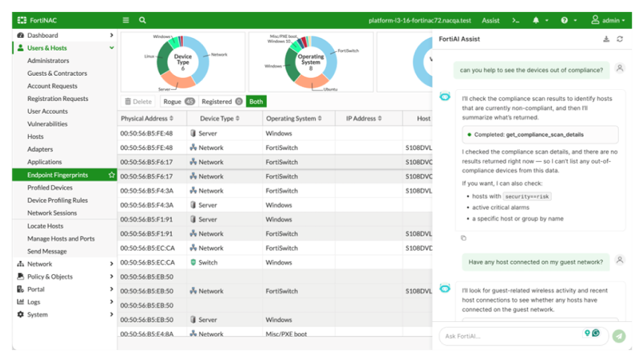Sort by Device Type column

[219, 118]
